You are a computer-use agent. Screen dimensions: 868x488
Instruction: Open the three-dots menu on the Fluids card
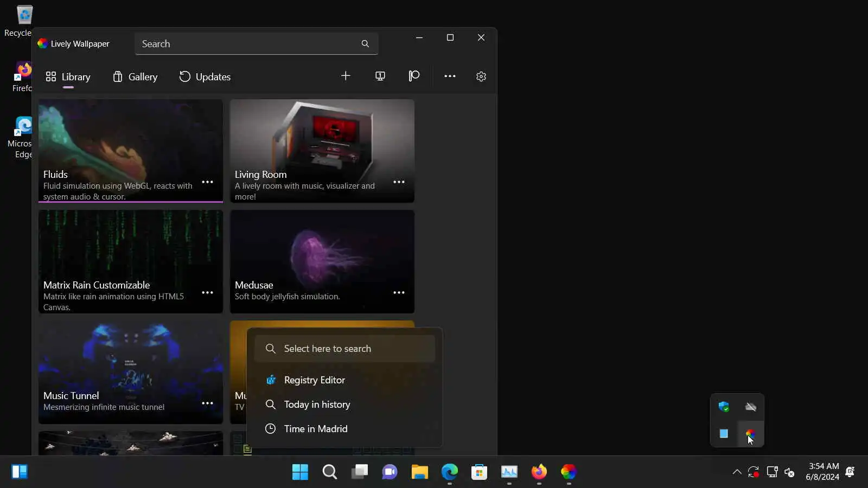click(207, 182)
